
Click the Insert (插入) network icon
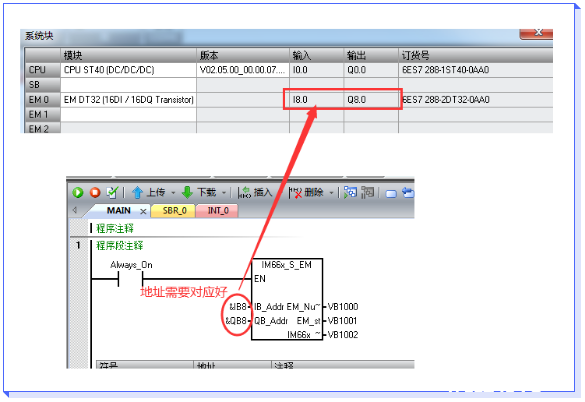pos(245,193)
